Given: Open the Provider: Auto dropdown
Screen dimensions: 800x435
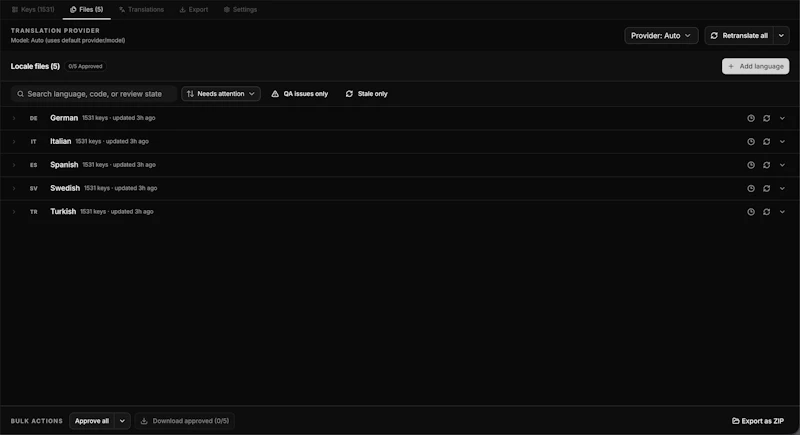Looking at the screenshot, I should [661, 36].
